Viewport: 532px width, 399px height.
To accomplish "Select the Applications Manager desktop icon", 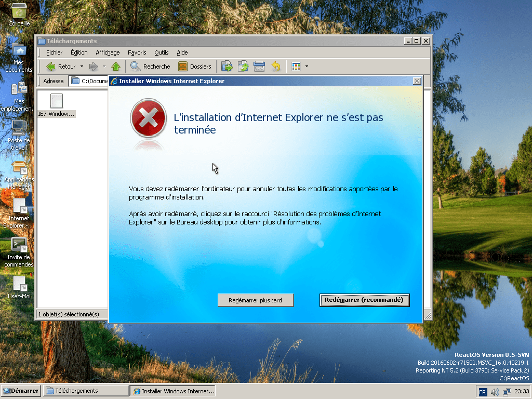I will [x=19, y=175].
